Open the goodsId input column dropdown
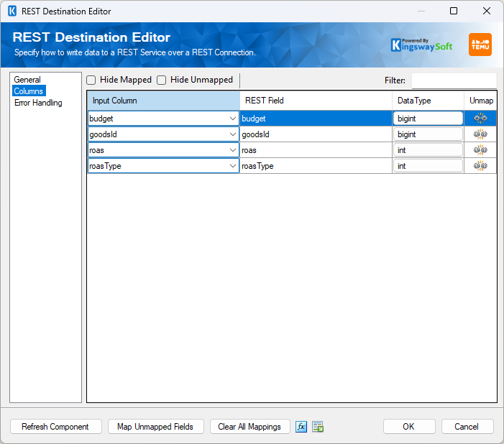Image resolution: width=504 pixels, height=444 pixels. tap(233, 134)
